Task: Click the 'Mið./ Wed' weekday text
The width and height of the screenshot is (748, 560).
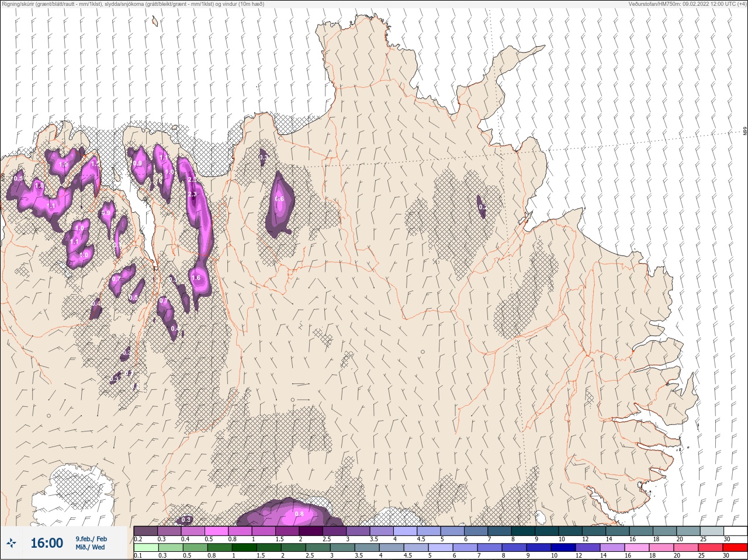Action: 90,547
